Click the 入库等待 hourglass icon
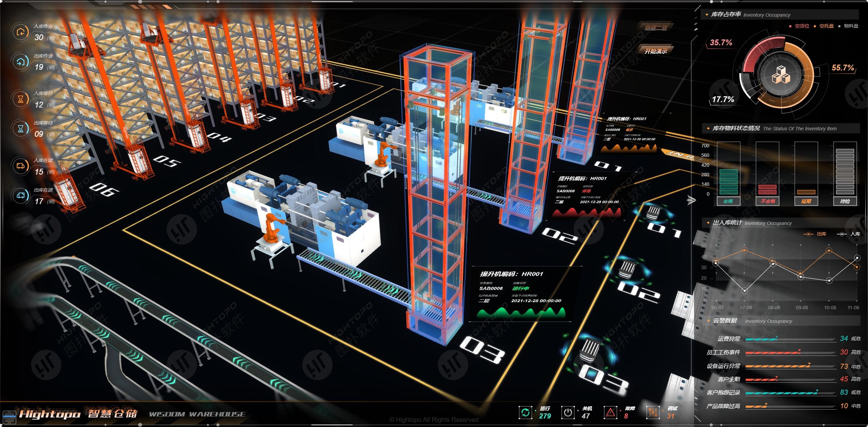The image size is (868, 427). [21, 99]
